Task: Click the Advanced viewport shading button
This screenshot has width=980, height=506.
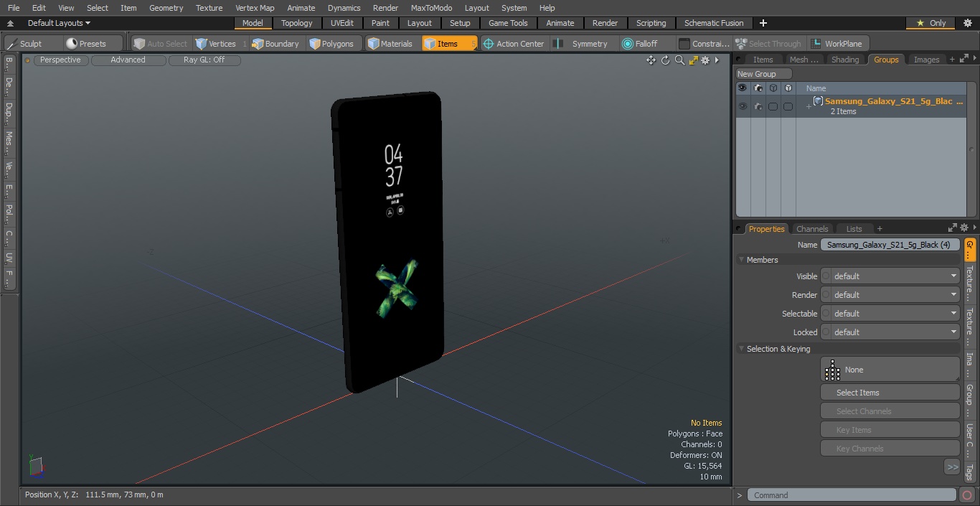Action: coord(128,60)
